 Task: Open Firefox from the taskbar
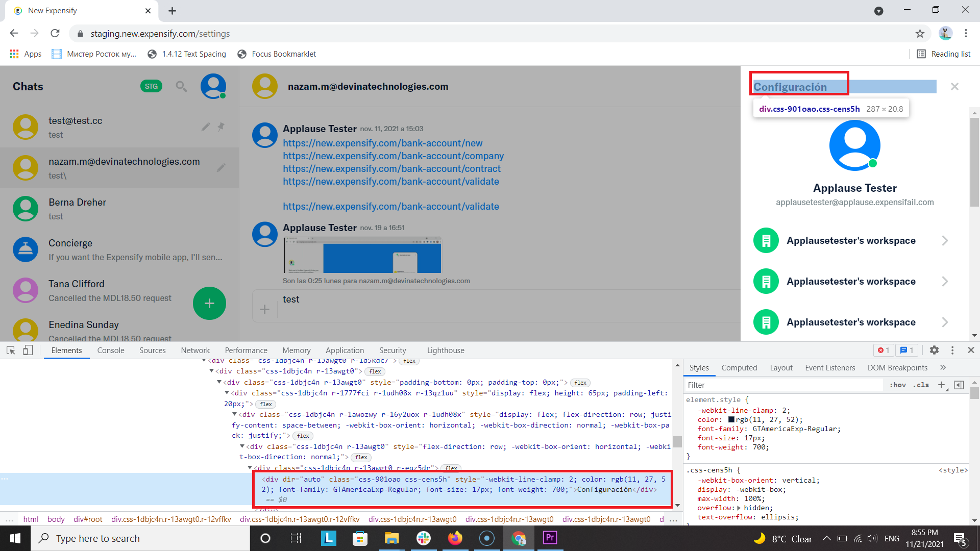(x=455, y=538)
